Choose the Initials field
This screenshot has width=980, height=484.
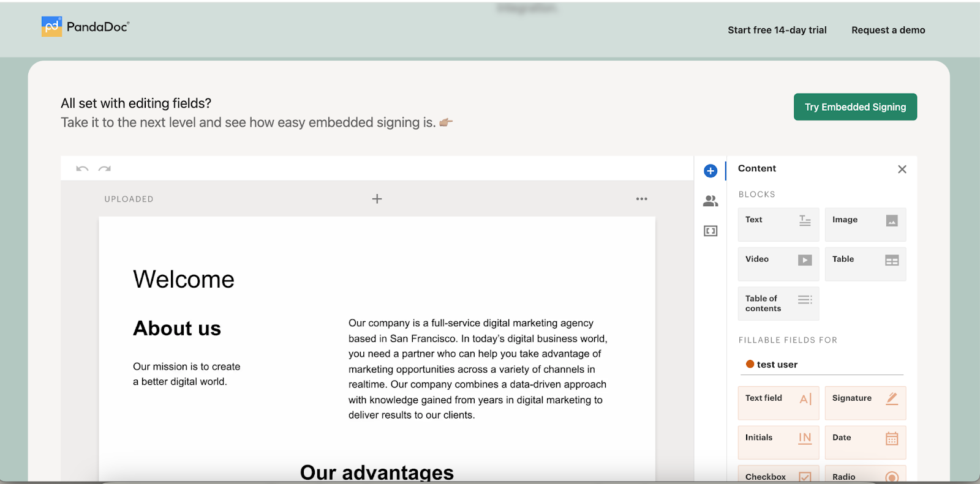click(778, 442)
